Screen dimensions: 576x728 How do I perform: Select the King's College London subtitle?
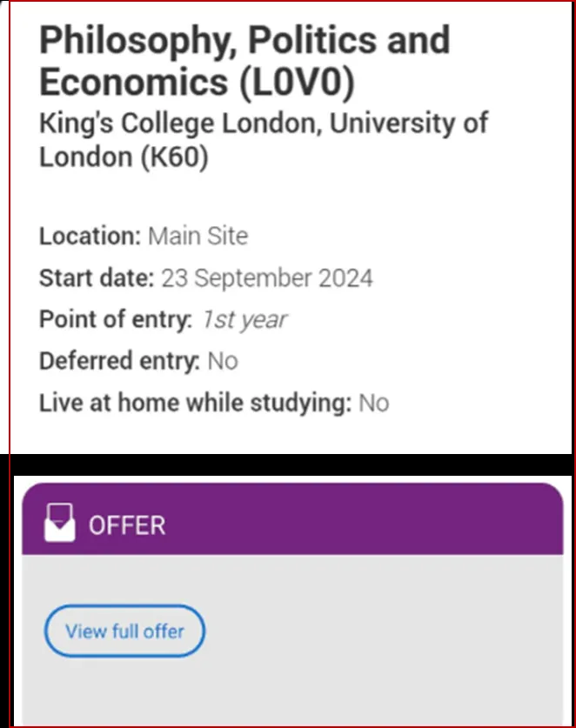[263, 139]
